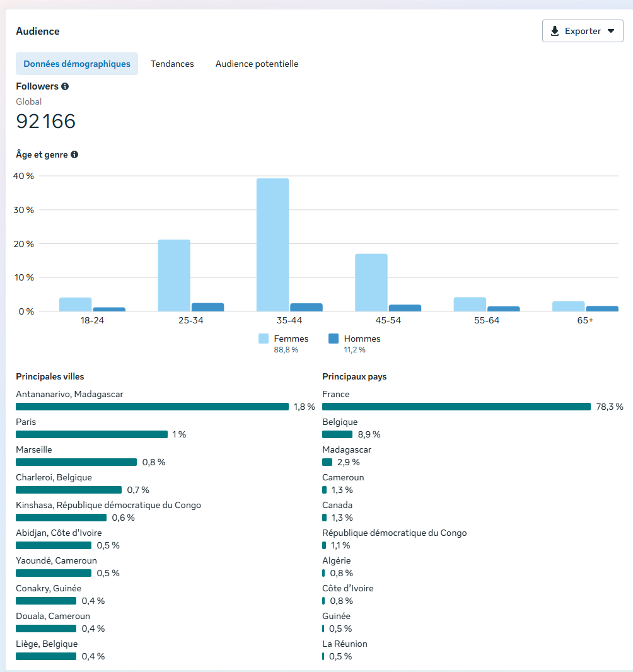Click the Hommes legend label
Image resolution: width=633 pixels, height=672 pixels.
coord(362,339)
